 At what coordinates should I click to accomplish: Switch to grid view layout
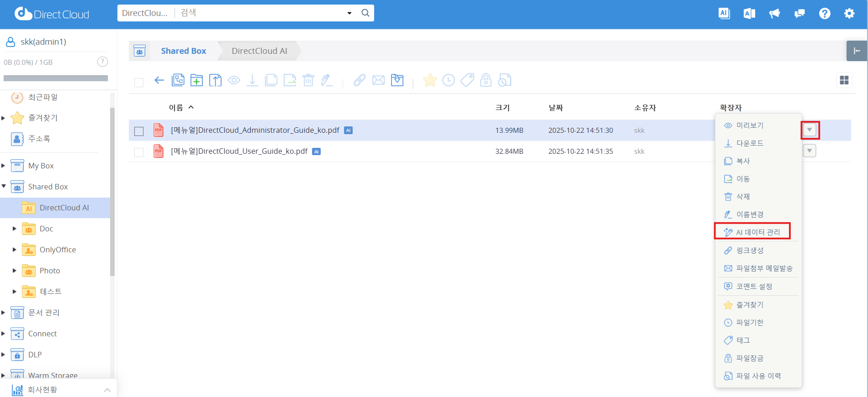pos(844,80)
